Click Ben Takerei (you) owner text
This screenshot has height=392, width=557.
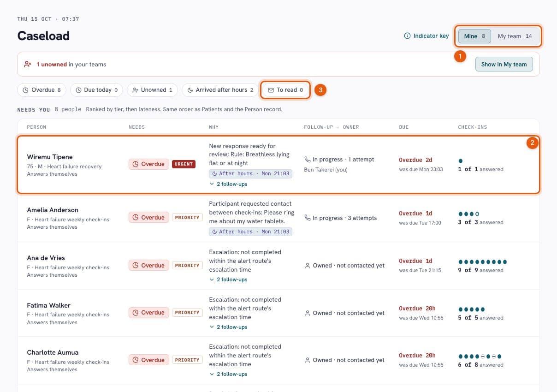[327, 170]
